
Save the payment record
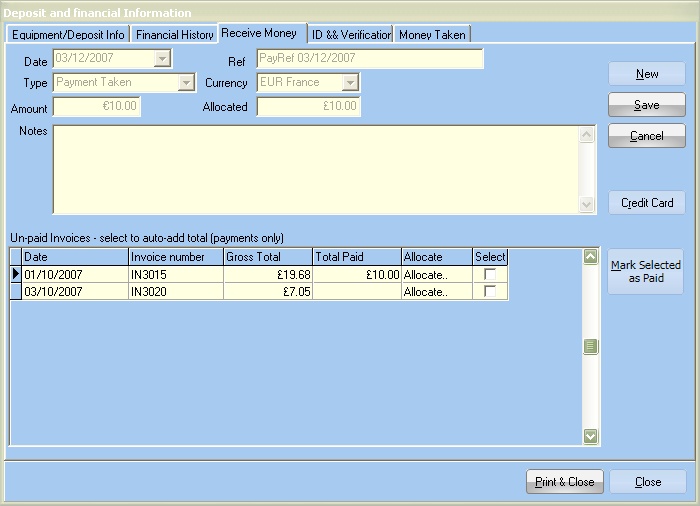tap(647, 105)
